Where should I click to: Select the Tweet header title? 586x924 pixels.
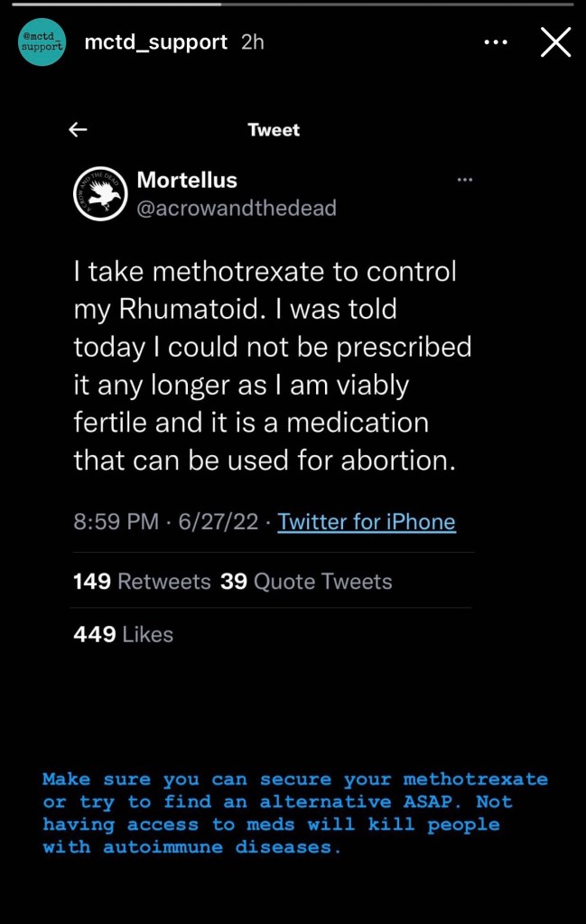click(x=274, y=130)
